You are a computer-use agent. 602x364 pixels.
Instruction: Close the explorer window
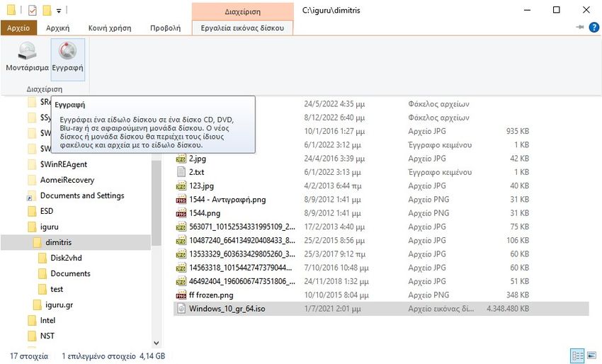pos(586,10)
